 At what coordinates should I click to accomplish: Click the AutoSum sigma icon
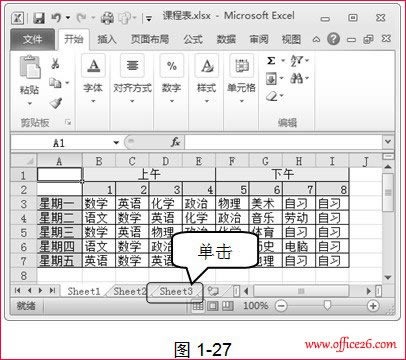pyautogui.click(x=271, y=61)
